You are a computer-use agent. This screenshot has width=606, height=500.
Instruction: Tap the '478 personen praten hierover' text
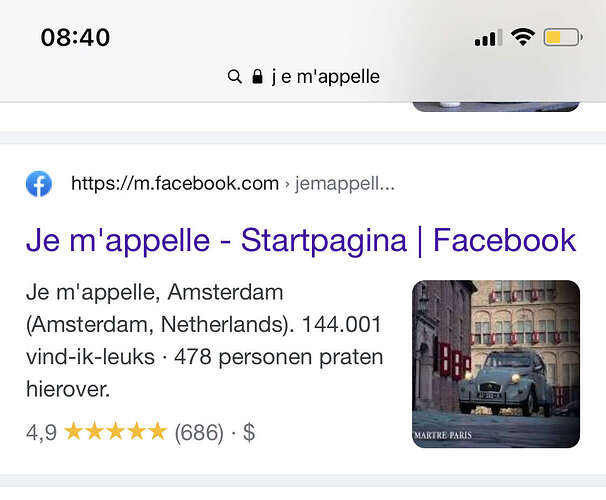[x=203, y=373]
